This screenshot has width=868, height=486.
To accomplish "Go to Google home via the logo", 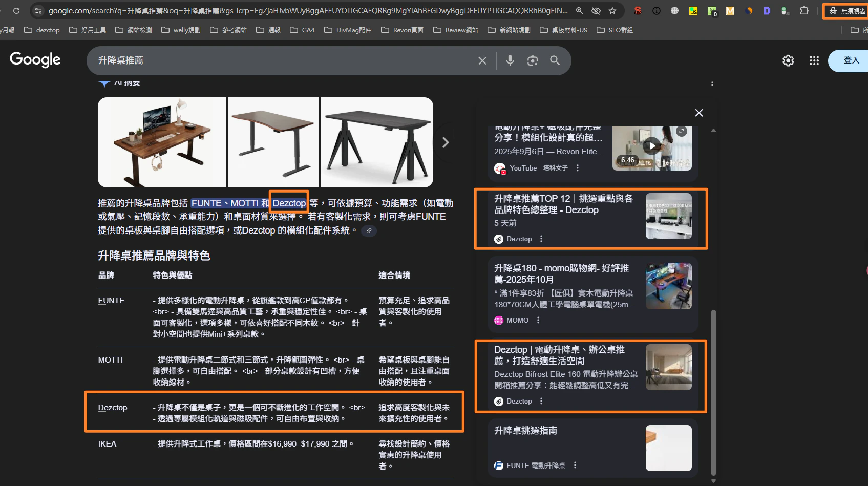I will pyautogui.click(x=35, y=59).
